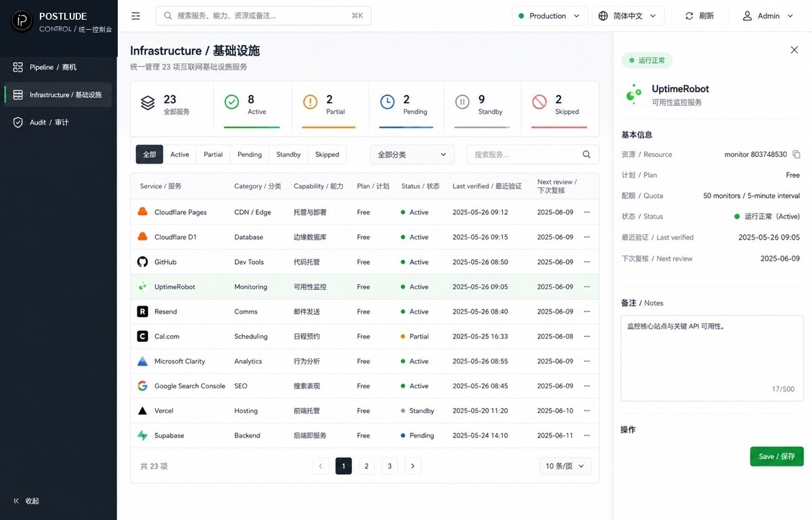This screenshot has width=812, height=520.
Task: Click the Microsoft Clarity icon
Action: tap(142, 361)
